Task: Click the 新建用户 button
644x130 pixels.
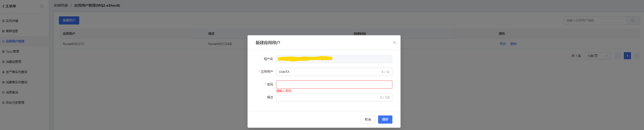Action: 69,20
